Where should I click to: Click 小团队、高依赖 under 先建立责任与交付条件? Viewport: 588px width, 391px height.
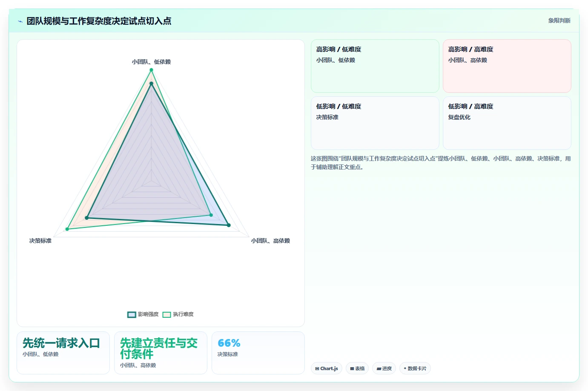(x=138, y=365)
